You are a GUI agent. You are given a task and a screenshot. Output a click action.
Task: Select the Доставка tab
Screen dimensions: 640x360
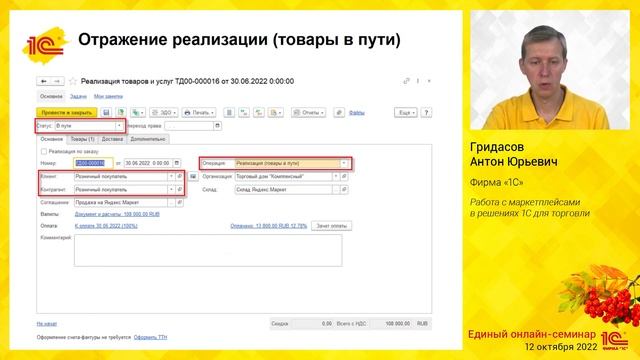coord(112,139)
